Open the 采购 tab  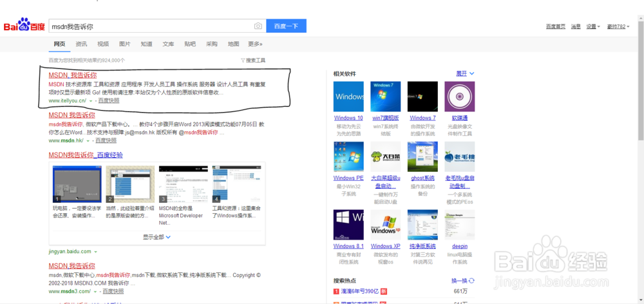[x=212, y=44]
